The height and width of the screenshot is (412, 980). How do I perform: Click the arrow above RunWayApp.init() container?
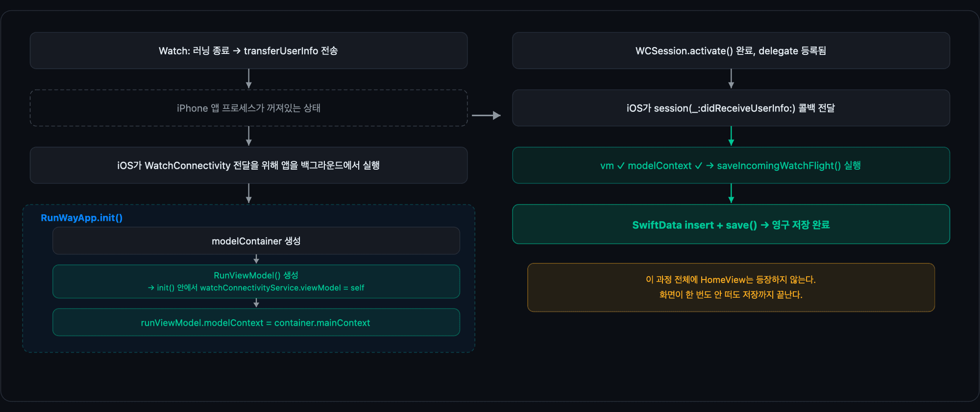coord(248,193)
